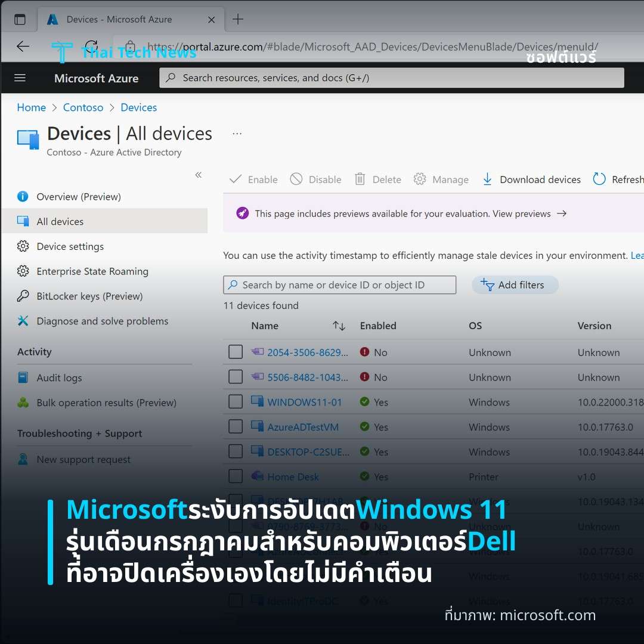Image resolution: width=644 pixels, height=644 pixels.
Task: Click the Add filters button
Action: click(x=515, y=285)
